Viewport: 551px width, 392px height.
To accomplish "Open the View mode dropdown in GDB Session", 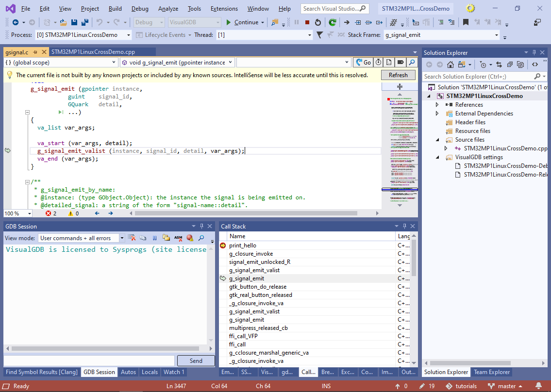I will (x=122, y=238).
